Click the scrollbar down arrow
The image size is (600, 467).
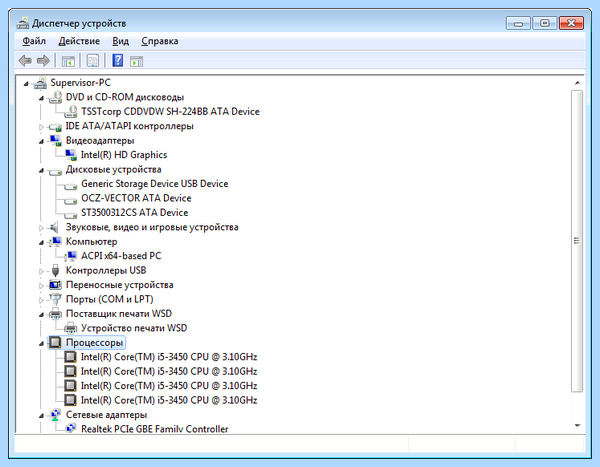(x=577, y=425)
